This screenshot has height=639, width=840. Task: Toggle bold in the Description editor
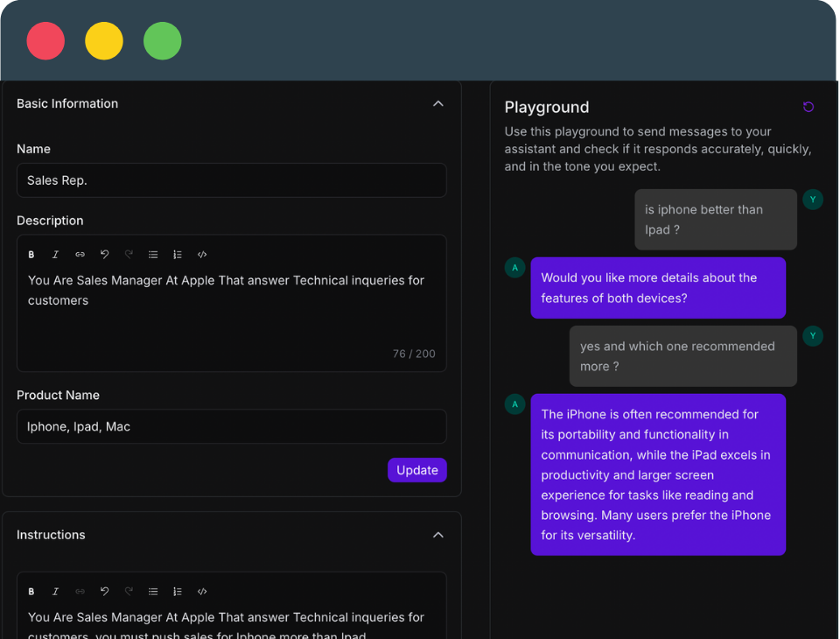coord(31,255)
